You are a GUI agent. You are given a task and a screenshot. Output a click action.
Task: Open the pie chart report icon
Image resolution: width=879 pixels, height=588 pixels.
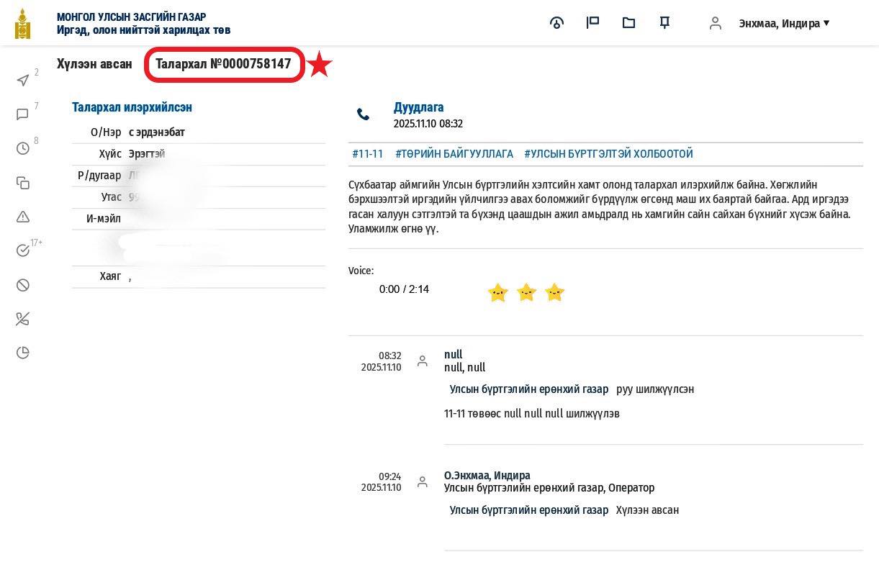pos(23,353)
